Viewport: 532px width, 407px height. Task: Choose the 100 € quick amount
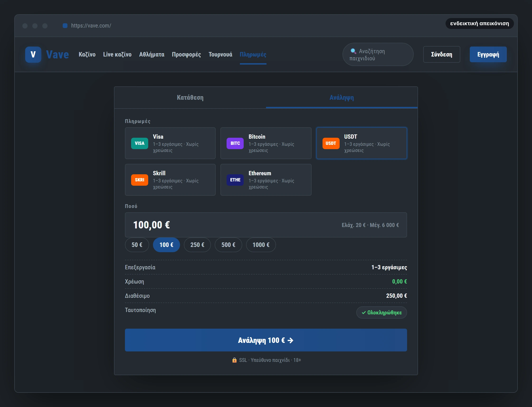point(166,245)
